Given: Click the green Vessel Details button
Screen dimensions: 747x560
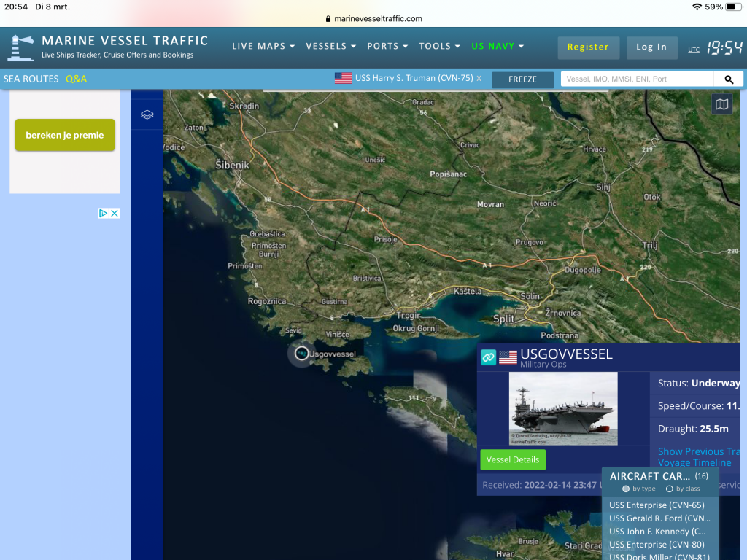Looking at the screenshot, I should pos(512,459).
